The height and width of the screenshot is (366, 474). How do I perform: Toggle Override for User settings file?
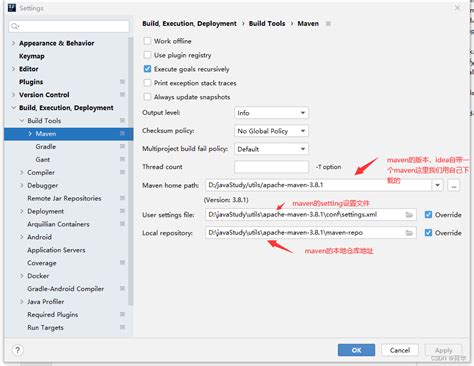428,215
